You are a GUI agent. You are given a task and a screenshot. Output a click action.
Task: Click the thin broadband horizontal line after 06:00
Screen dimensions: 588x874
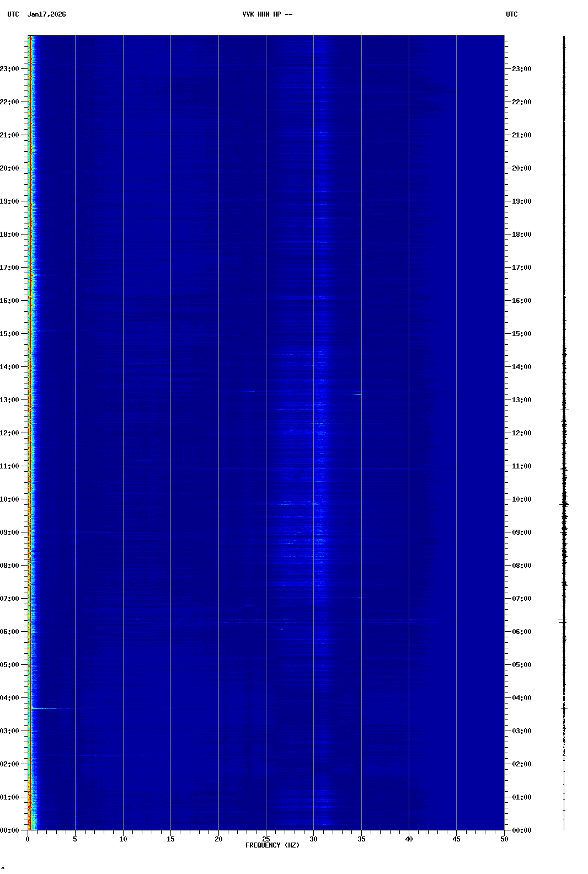[x=276, y=620]
